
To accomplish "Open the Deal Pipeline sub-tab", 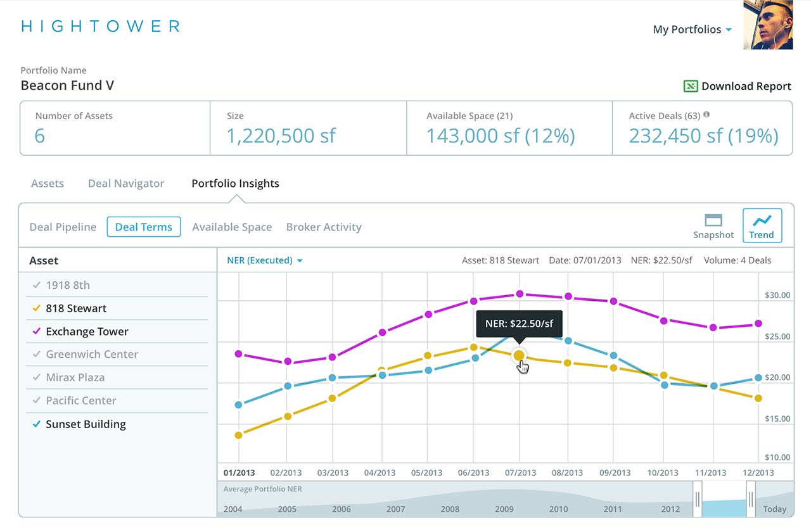I will (63, 227).
